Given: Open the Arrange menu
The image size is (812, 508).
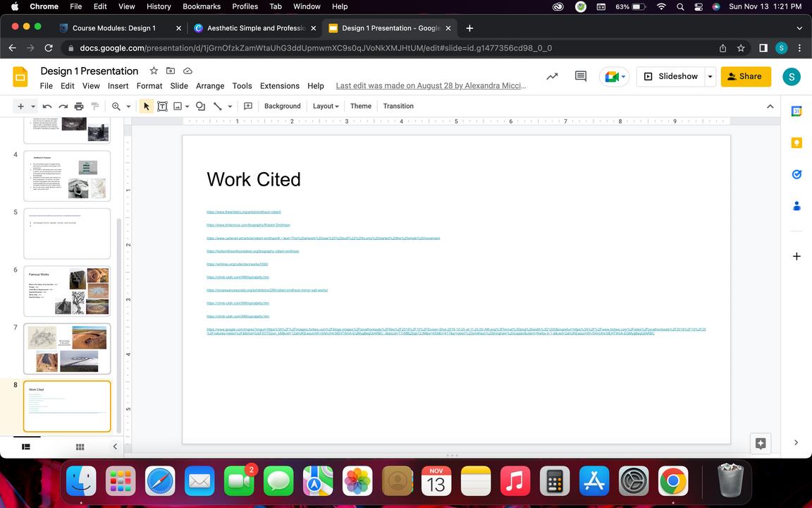Looking at the screenshot, I should 210,86.
